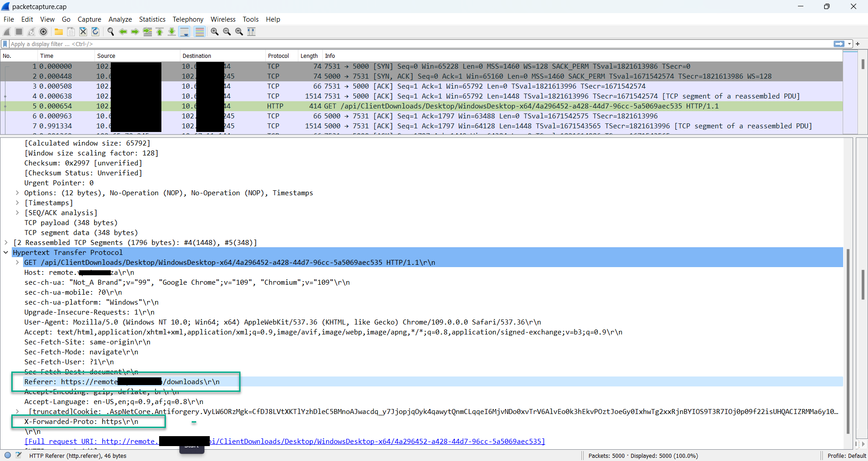Screen dimensions: 868x461
Task: Go to the first packet
Action: click(x=160, y=32)
